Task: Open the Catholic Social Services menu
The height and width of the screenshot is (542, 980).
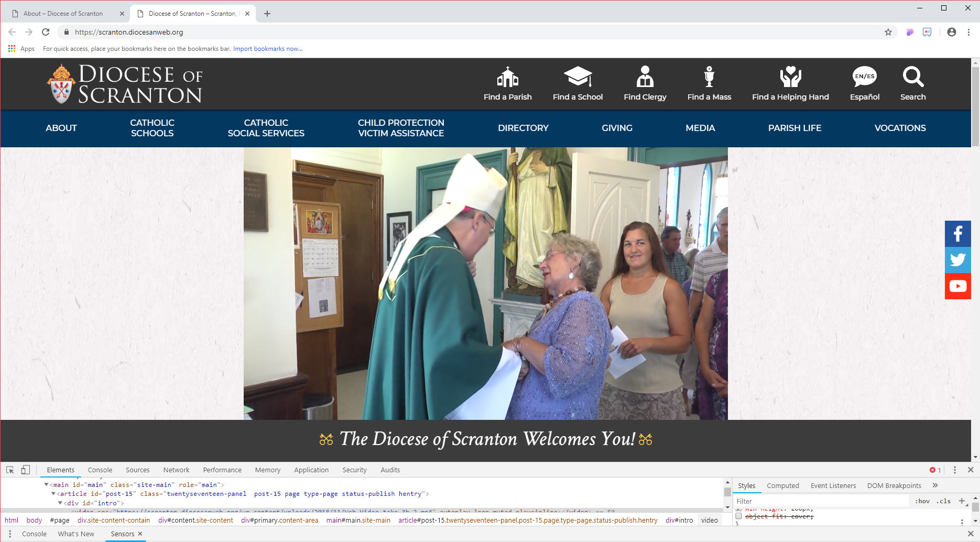Action: tap(266, 128)
